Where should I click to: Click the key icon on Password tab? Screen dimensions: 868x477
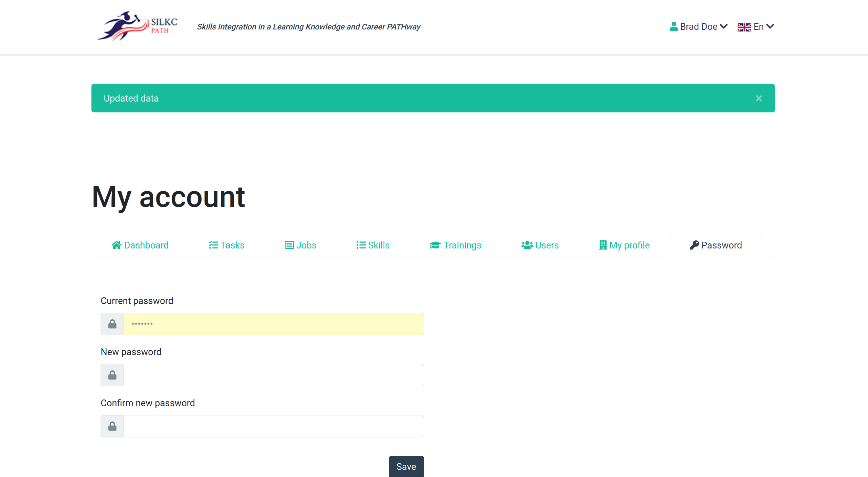click(x=694, y=245)
